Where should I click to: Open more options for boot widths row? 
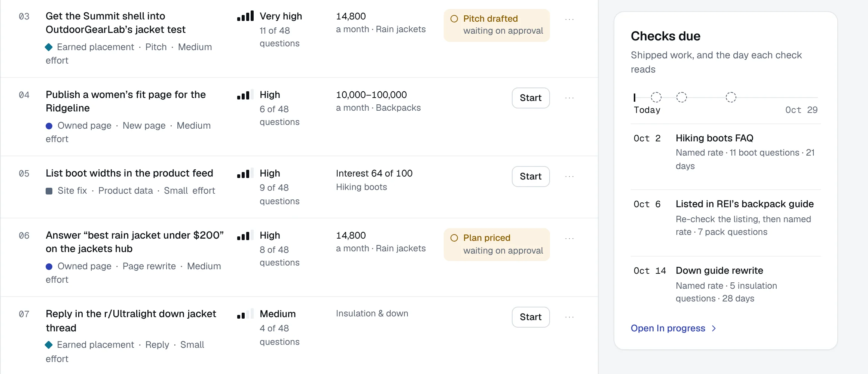point(569,176)
